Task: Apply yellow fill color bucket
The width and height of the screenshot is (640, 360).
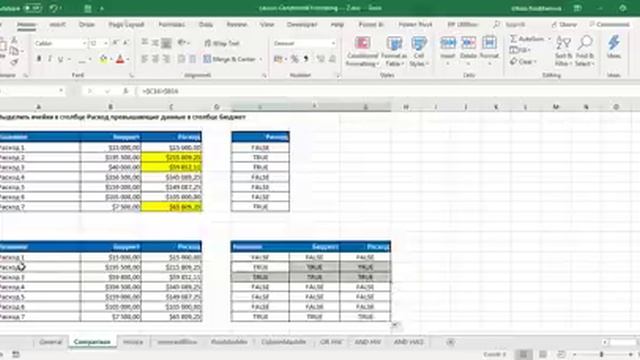Action: tap(103, 59)
